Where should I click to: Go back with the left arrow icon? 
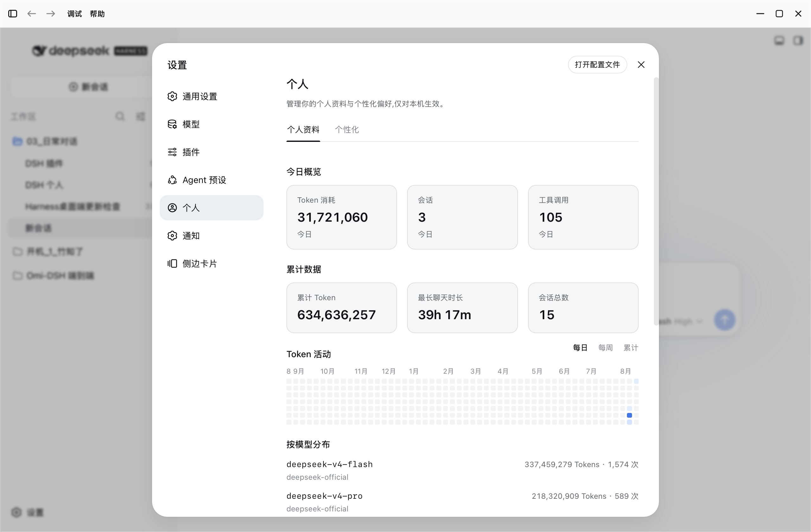32,14
